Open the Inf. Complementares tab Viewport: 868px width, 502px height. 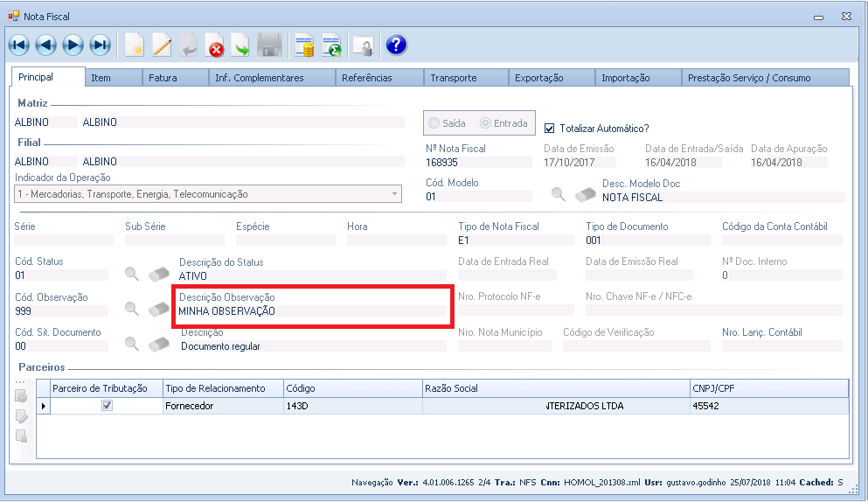coord(259,78)
